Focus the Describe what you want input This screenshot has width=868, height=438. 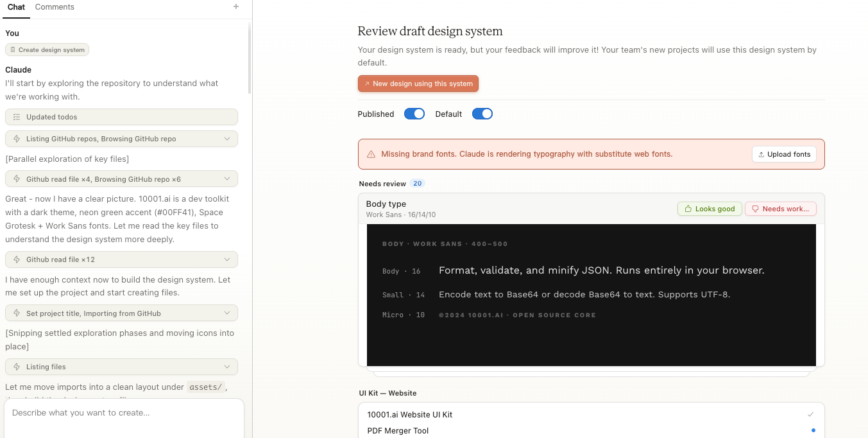click(x=124, y=418)
